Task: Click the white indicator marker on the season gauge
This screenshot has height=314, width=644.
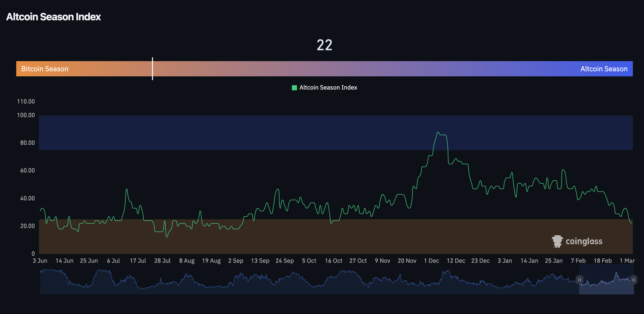Action: (x=152, y=68)
